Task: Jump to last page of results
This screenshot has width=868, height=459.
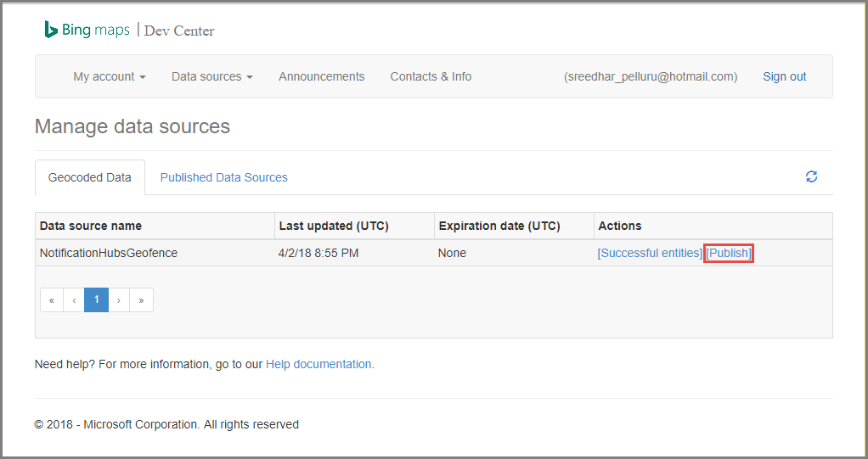Action: [x=140, y=300]
